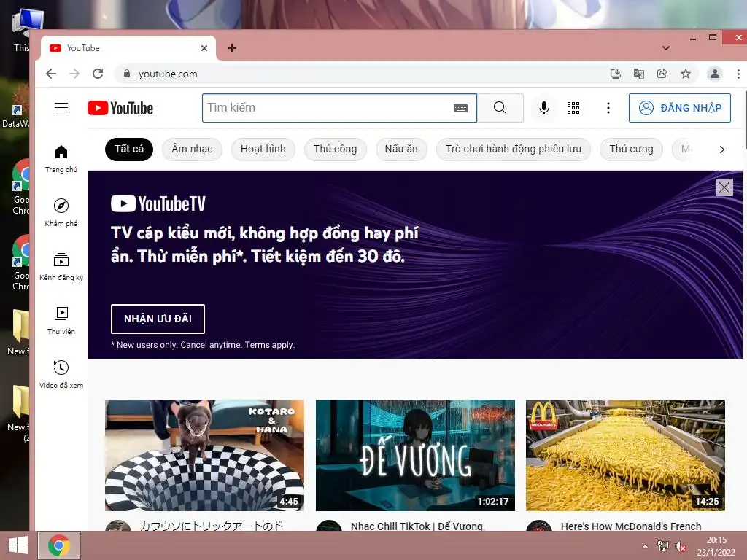The width and height of the screenshot is (747, 560).
Task: Select the Âm nhạc chip
Action: (192, 149)
